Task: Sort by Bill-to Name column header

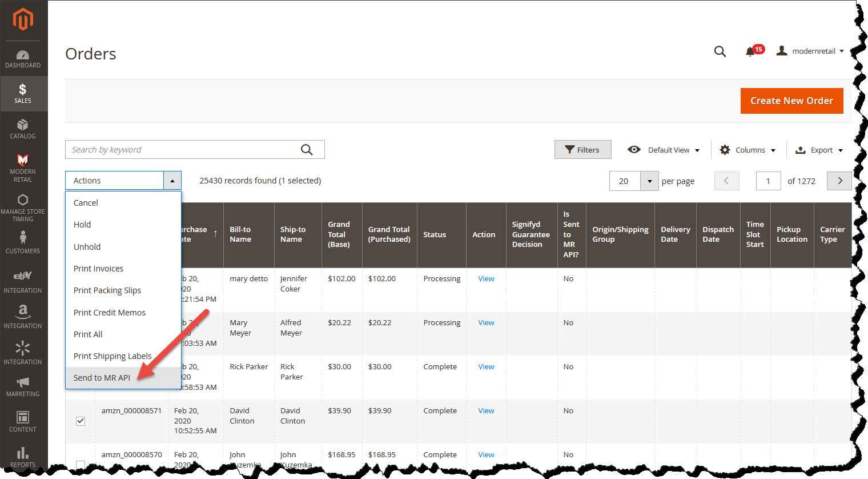Action: [x=249, y=234]
